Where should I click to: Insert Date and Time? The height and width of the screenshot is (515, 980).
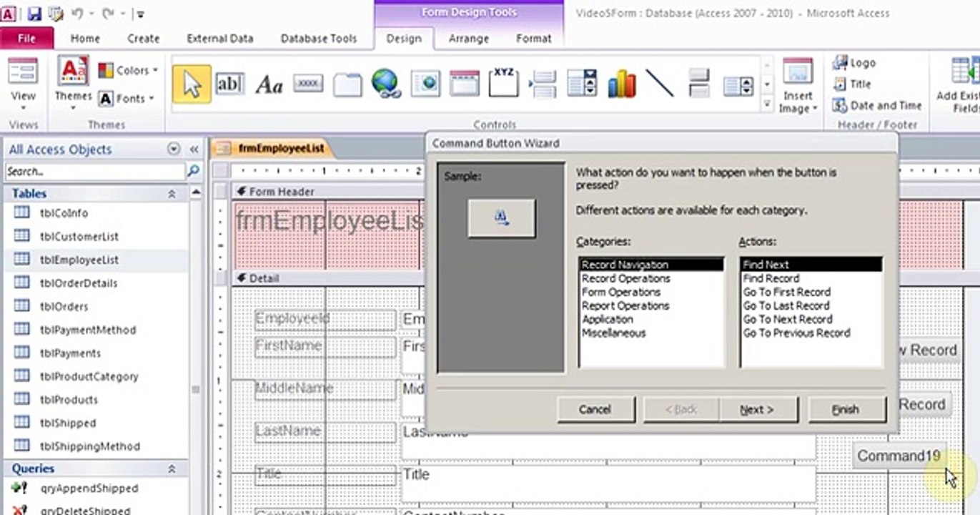point(877,105)
